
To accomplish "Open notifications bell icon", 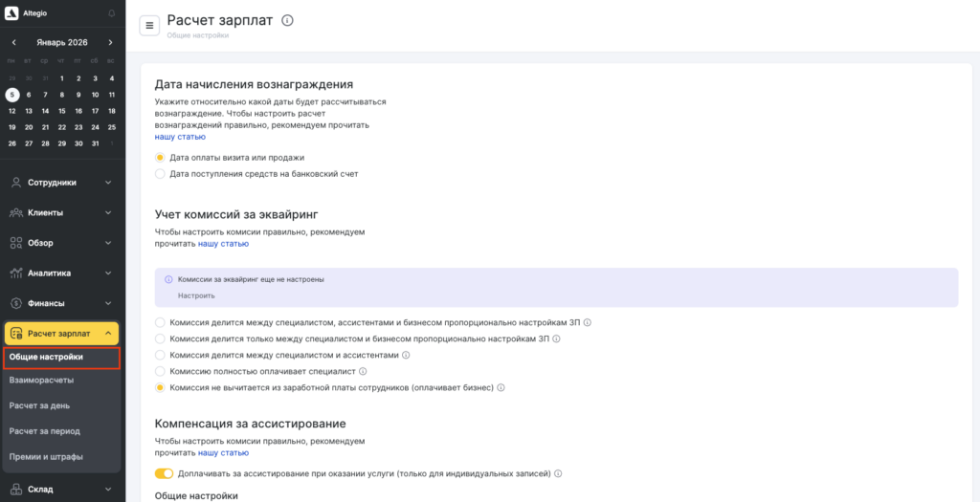I will pos(111,13).
